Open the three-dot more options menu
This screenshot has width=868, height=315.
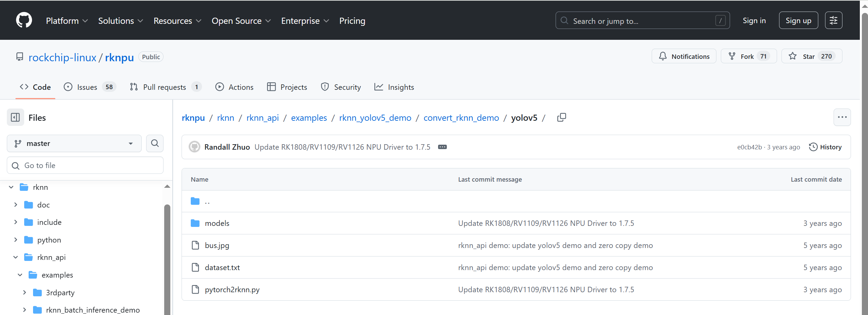[842, 117]
